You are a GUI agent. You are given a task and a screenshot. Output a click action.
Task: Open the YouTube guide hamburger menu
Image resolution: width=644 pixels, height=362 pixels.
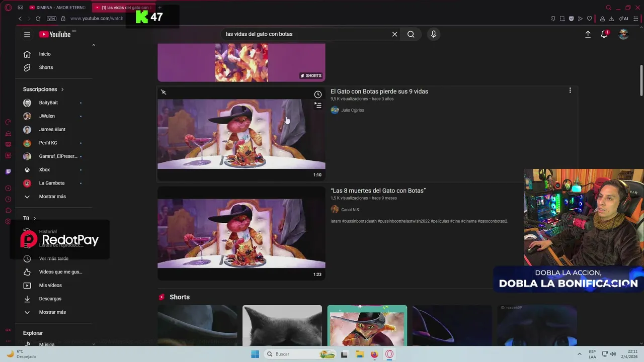(27, 34)
